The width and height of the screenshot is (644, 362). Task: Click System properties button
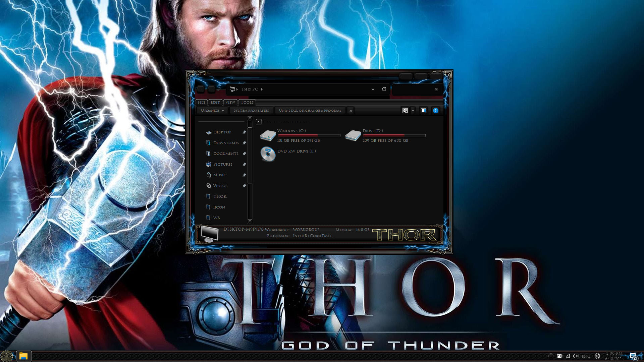tap(251, 111)
